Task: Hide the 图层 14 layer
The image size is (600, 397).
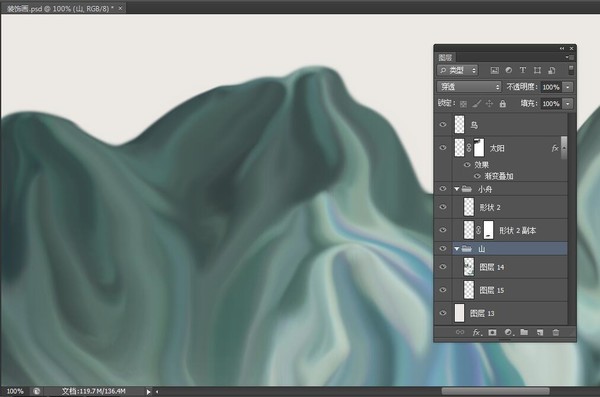Action: pos(443,267)
